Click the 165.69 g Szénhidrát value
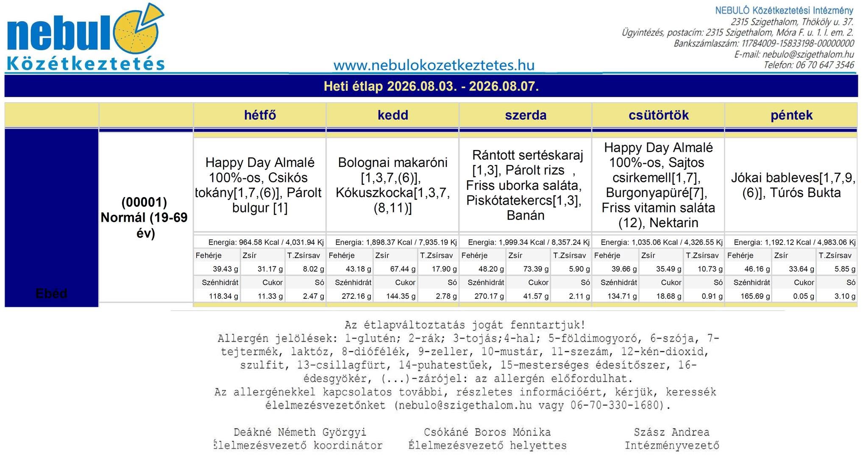868x476 pixels. click(755, 296)
